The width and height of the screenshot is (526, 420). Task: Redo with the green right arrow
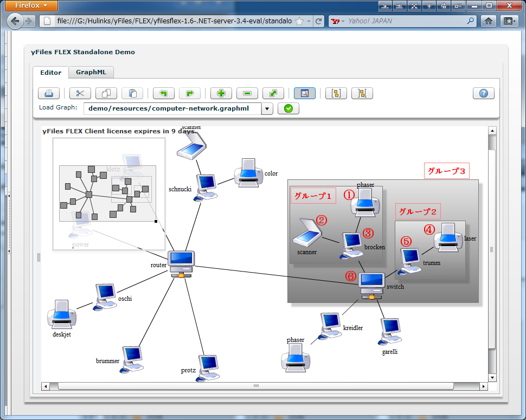tap(190, 93)
